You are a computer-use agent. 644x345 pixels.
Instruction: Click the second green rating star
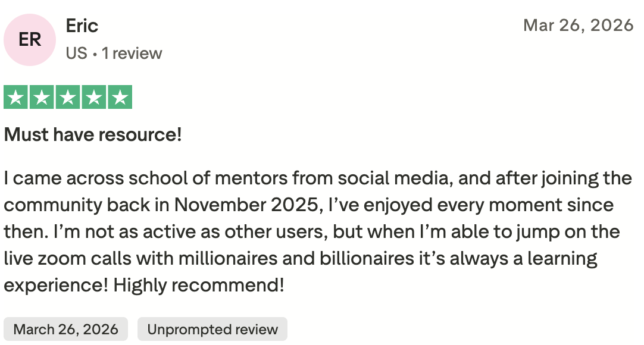tap(42, 97)
